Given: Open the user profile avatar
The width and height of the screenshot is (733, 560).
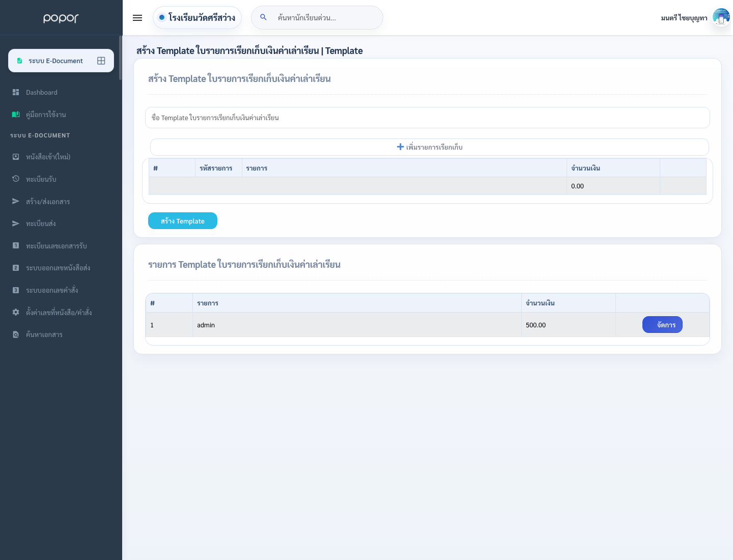Looking at the screenshot, I should click(x=721, y=17).
